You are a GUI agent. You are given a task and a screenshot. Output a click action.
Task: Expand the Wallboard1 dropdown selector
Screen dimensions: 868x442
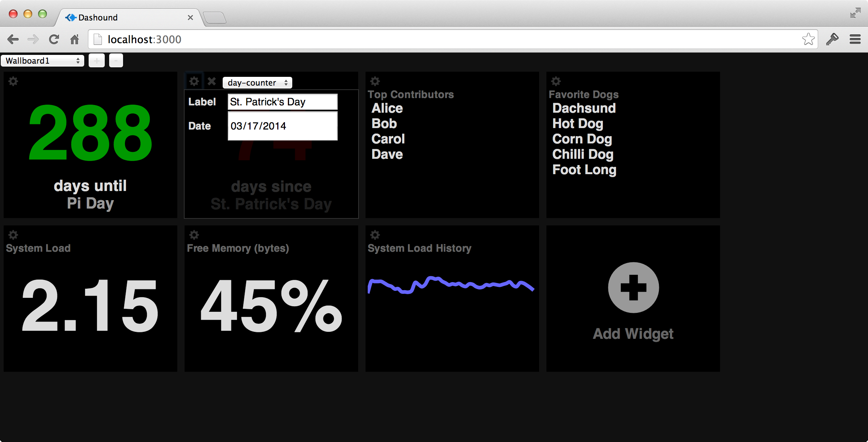pyautogui.click(x=42, y=61)
